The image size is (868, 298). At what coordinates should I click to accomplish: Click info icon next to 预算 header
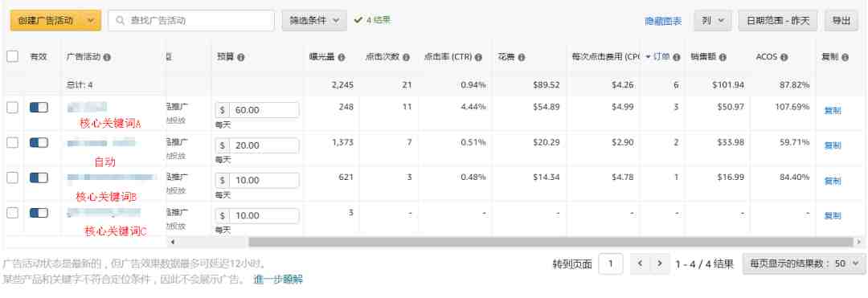point(241,58)
